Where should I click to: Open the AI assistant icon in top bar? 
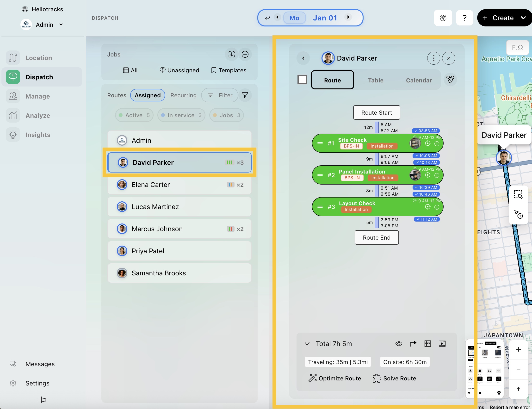pyautogui.click(x=443, y=18)
